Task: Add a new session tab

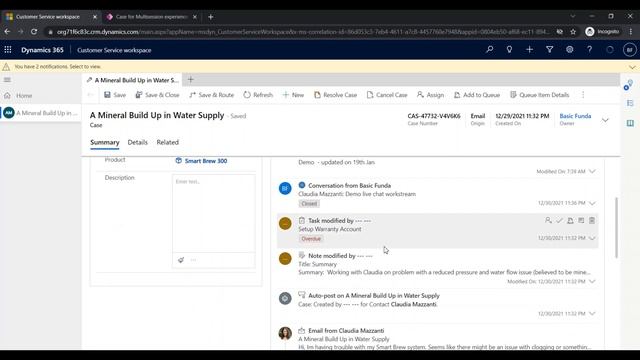Action: pos(191,80)
